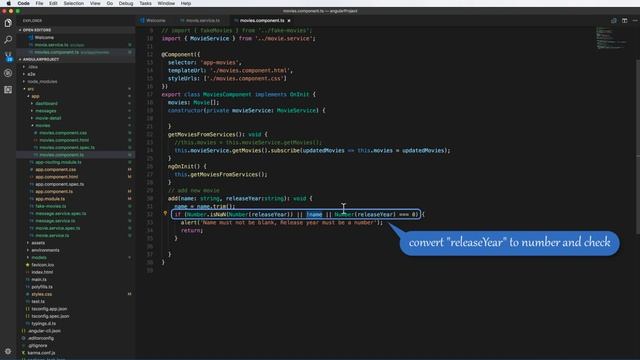Select the movies.component.ts editor tab
Image resolution: width=640 pixels, height=360 pixels.
(262, 20)
